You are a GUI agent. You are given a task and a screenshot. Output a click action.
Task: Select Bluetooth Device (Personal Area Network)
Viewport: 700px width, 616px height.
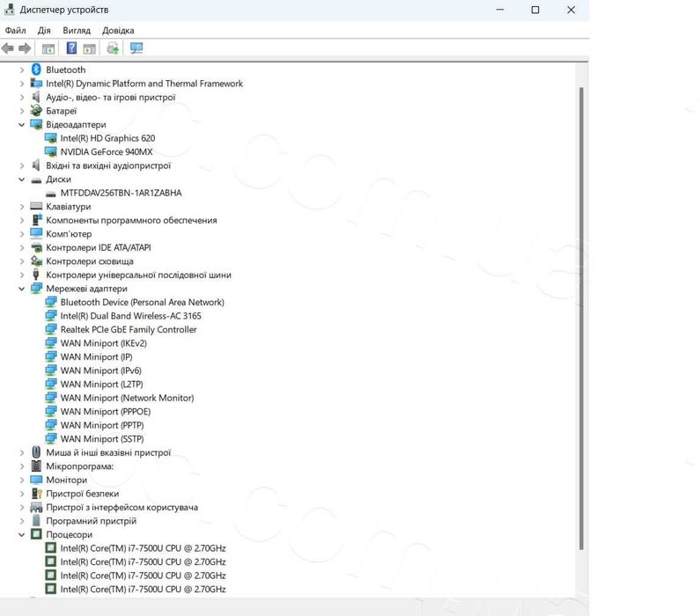(x=143, y=302)
